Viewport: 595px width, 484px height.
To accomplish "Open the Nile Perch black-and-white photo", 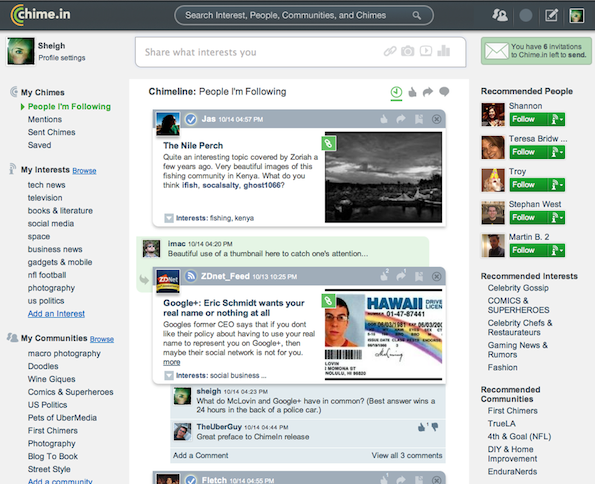I will click(383, 177).
